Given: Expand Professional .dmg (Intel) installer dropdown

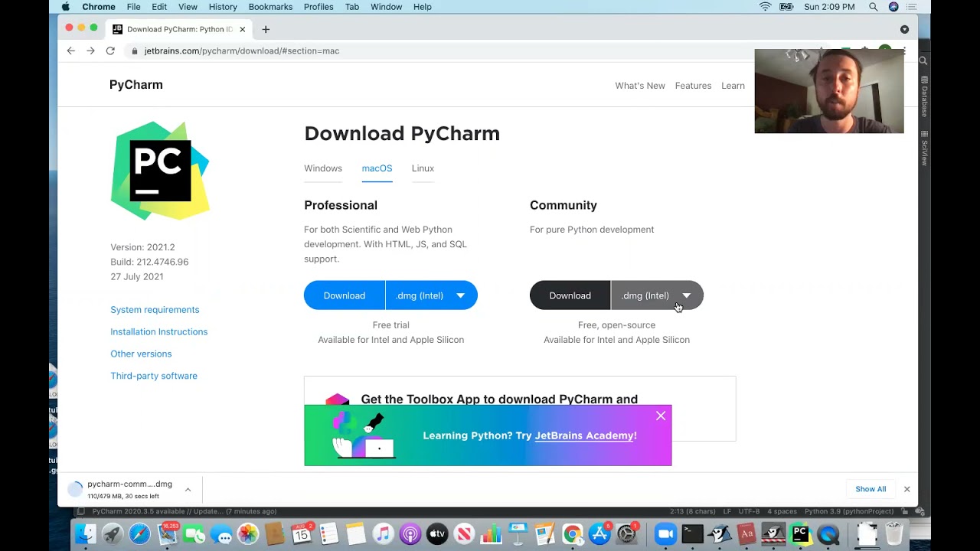Looking at the screenshot, I should [x=431, y=295].
